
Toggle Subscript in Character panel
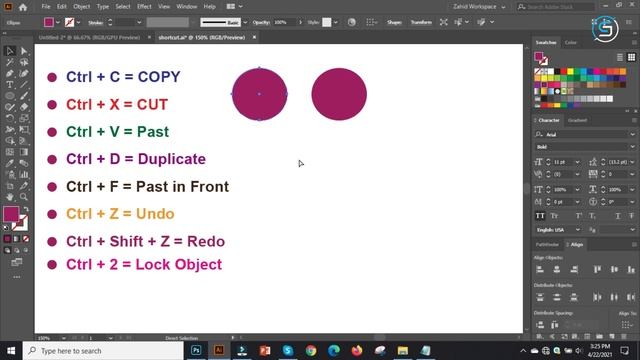point(592,216)
